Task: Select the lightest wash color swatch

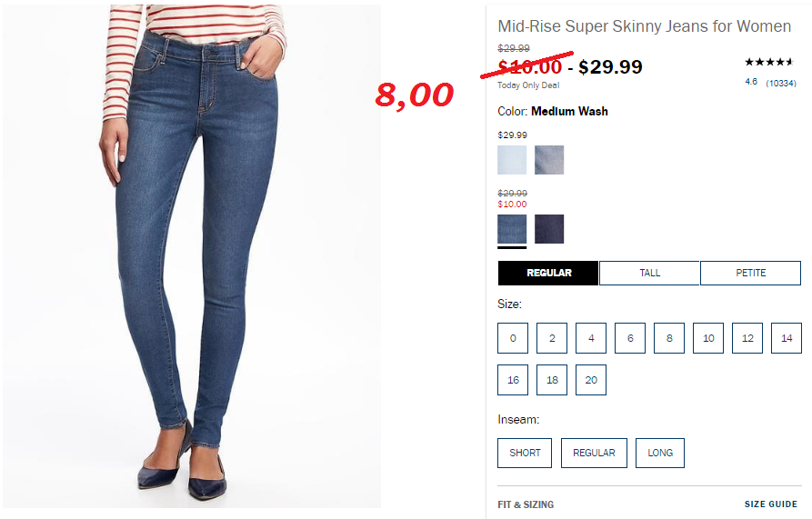Action: (x=512, y=160)
